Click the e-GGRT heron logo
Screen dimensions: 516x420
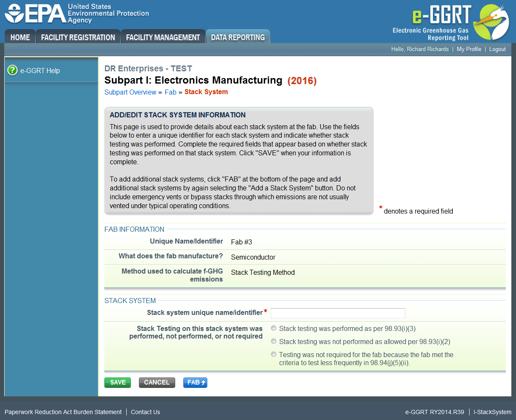491,22
